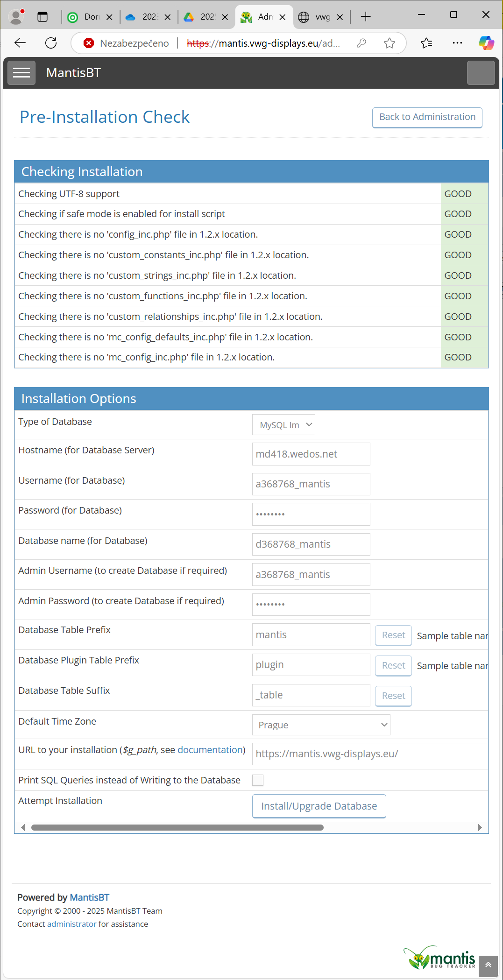
Task: Click the MantisBT user avatar box
Action: pos(481,73)
